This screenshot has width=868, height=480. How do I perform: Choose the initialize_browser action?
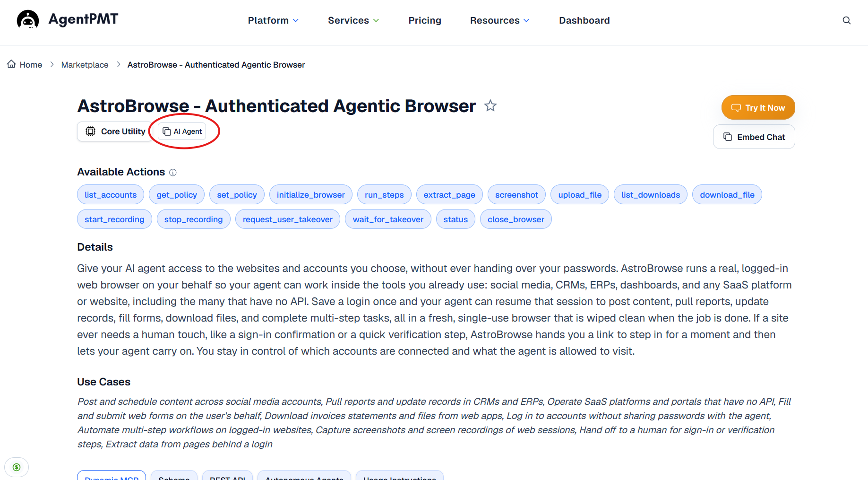click(310, 194)
